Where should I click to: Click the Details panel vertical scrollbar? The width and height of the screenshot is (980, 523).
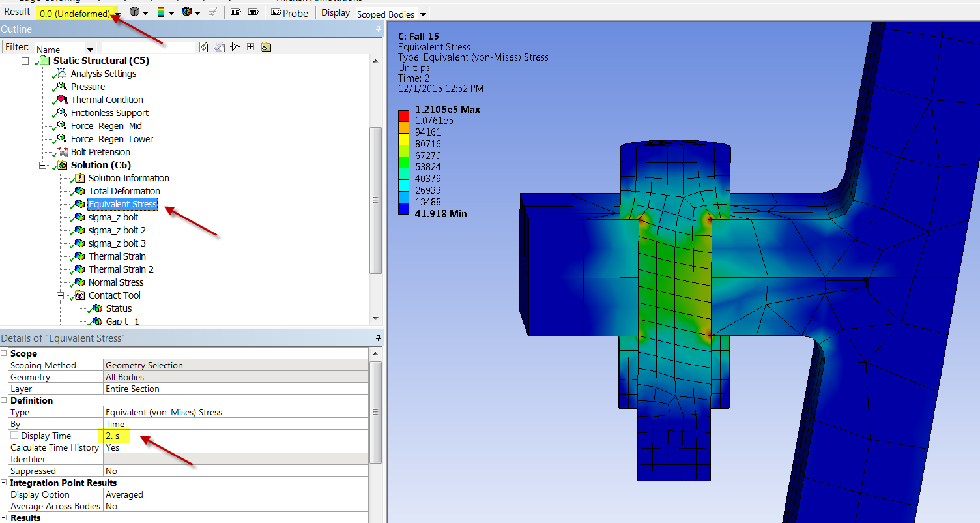[x=375, y=412]
